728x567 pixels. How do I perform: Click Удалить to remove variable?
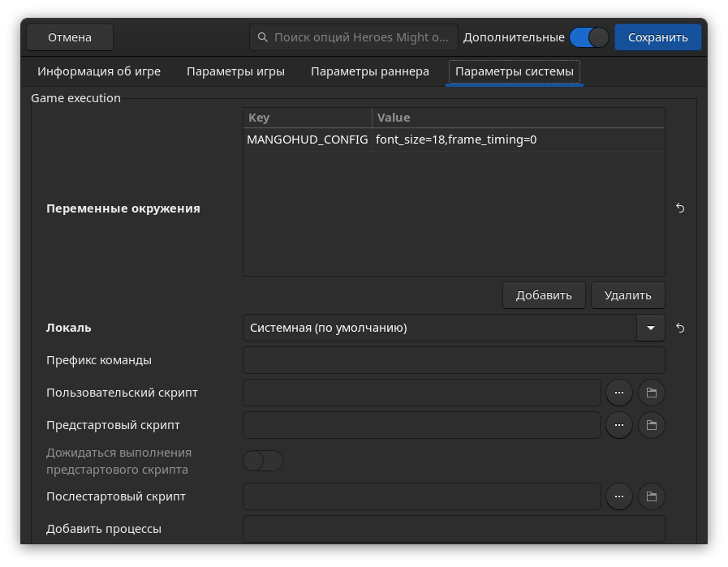(x=627, y=295)
